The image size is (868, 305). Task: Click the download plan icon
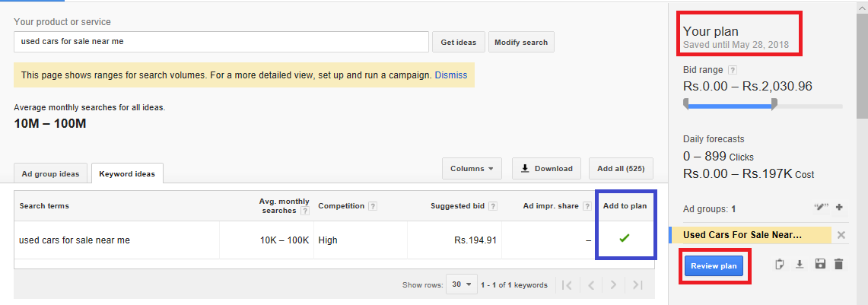pyautogui.click(x=800, y=265)
